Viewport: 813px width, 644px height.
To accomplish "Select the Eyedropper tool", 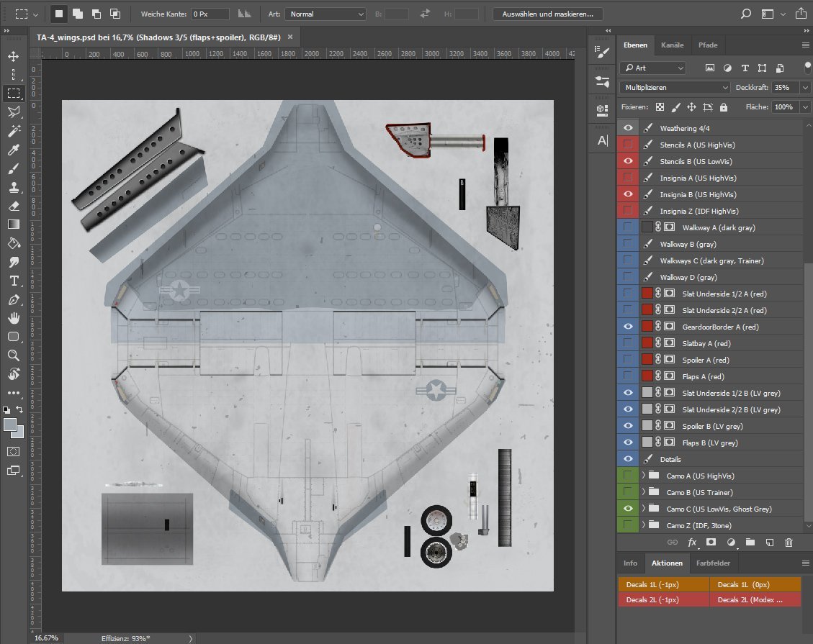I will point(14,150).
